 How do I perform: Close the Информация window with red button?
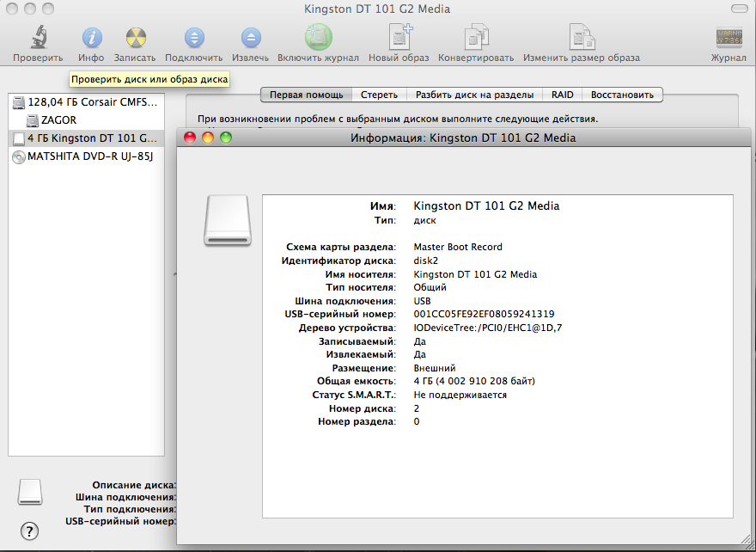click(x=190, y=138)
